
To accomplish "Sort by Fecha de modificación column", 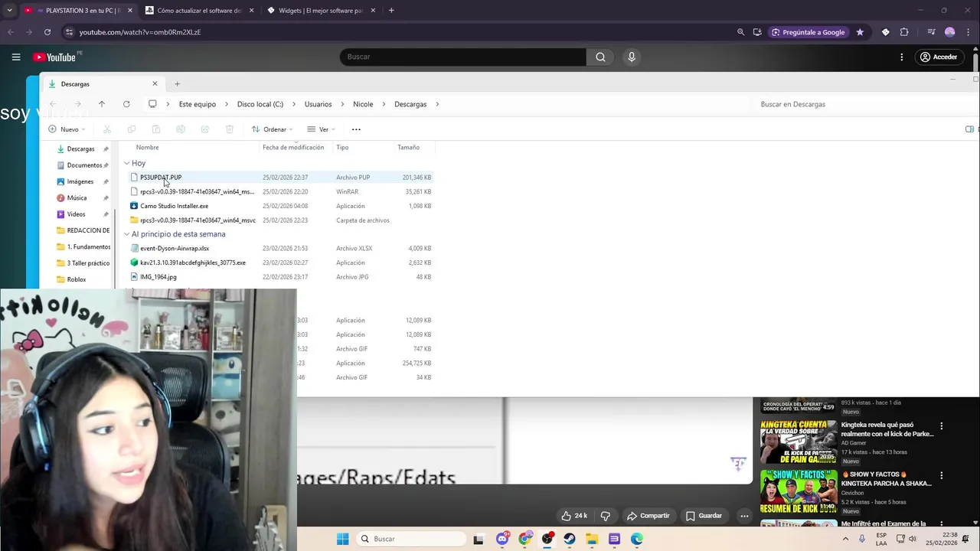I will pos(293,147).
